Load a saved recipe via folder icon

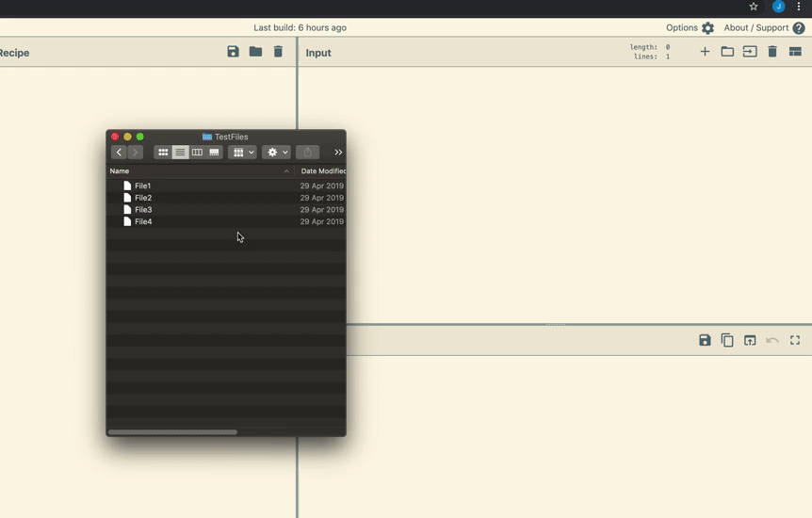[255, 52]
